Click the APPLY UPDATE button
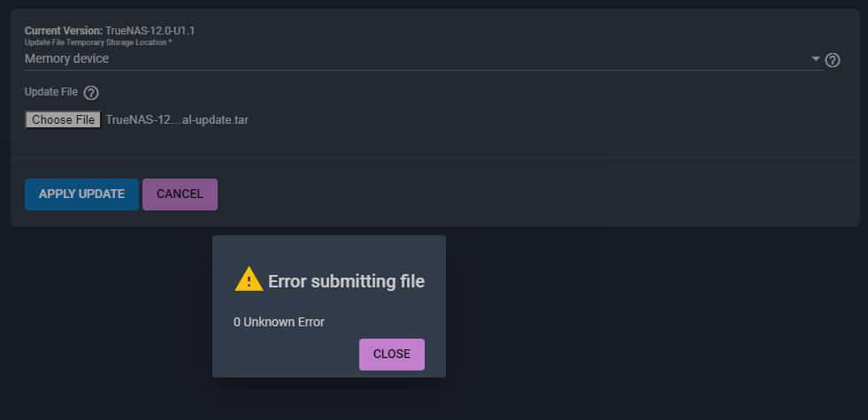The width and height of the screenshot is (868, 420). (x=81, y=195)
